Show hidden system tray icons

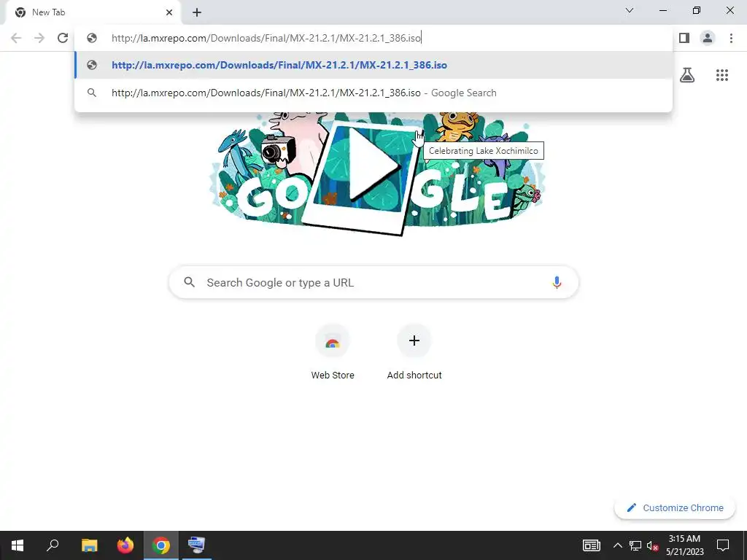click(x=617, y=545)
